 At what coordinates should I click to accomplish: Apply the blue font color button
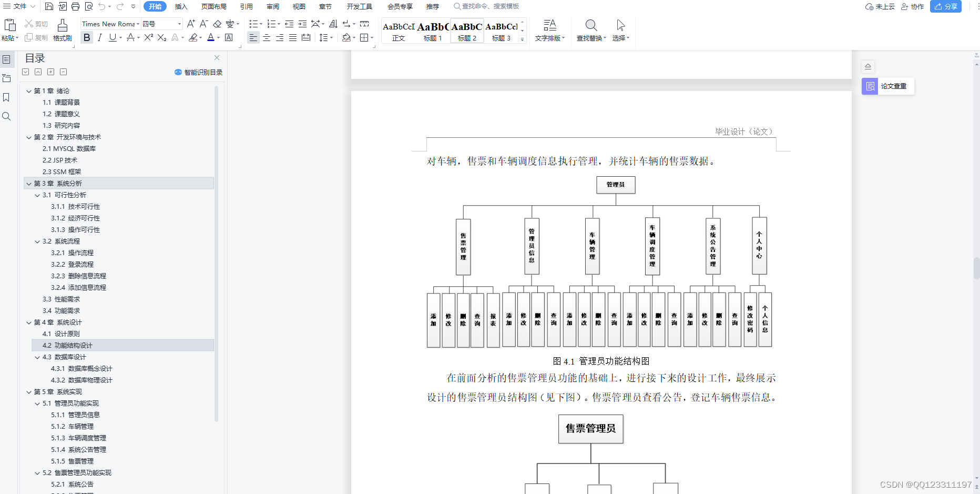pos(211,37)
